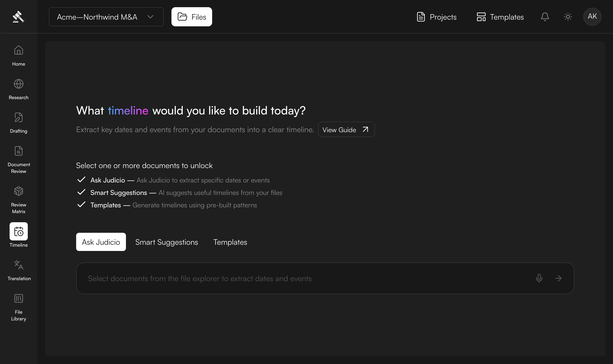
Task: Open the AK user avatar menu
Action: pos(592,17)
